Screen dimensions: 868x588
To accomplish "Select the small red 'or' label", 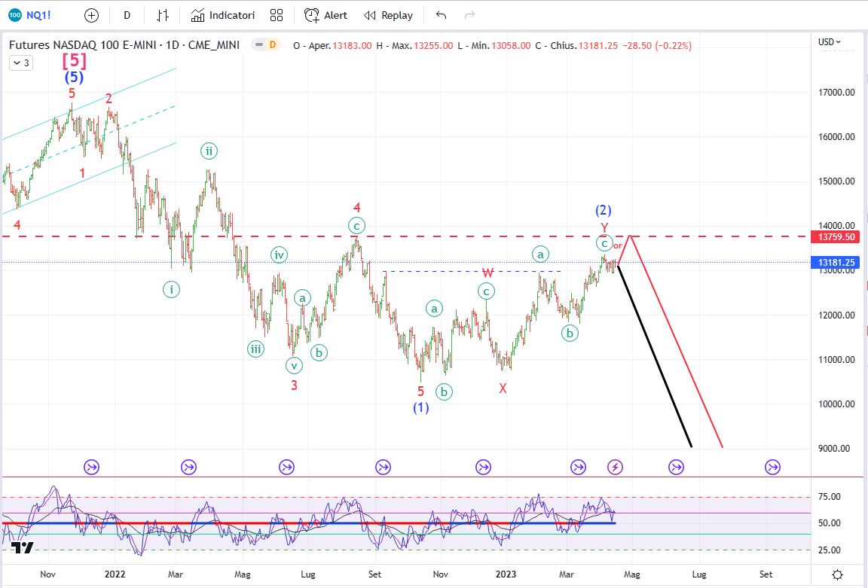I will click(618, 245).
